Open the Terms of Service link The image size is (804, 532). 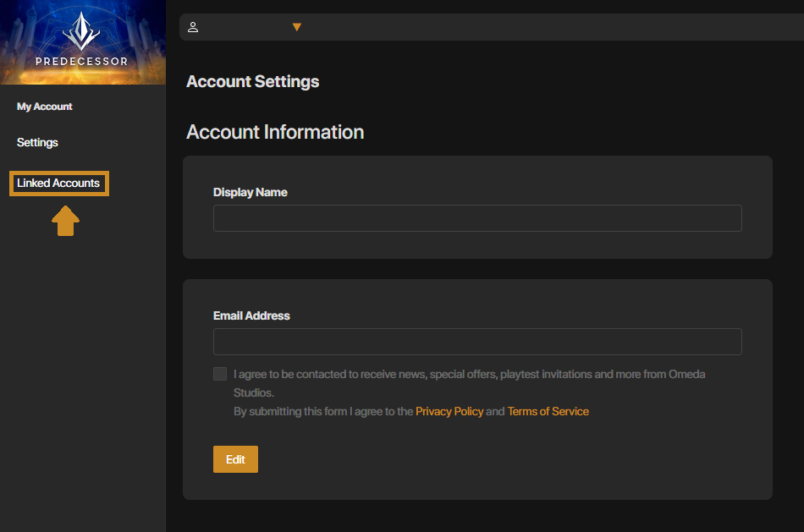[548, 412]
